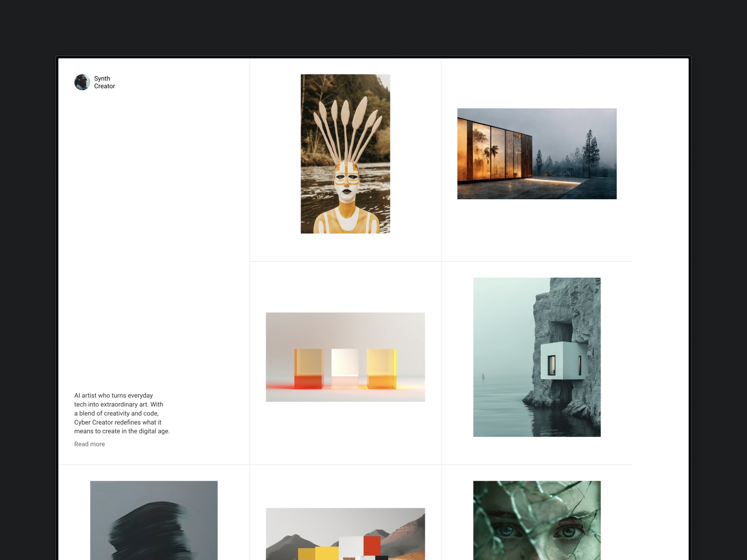Open the Synth Creator name link
This screenshot has width=747, height=560.
(x=105, y=82)
